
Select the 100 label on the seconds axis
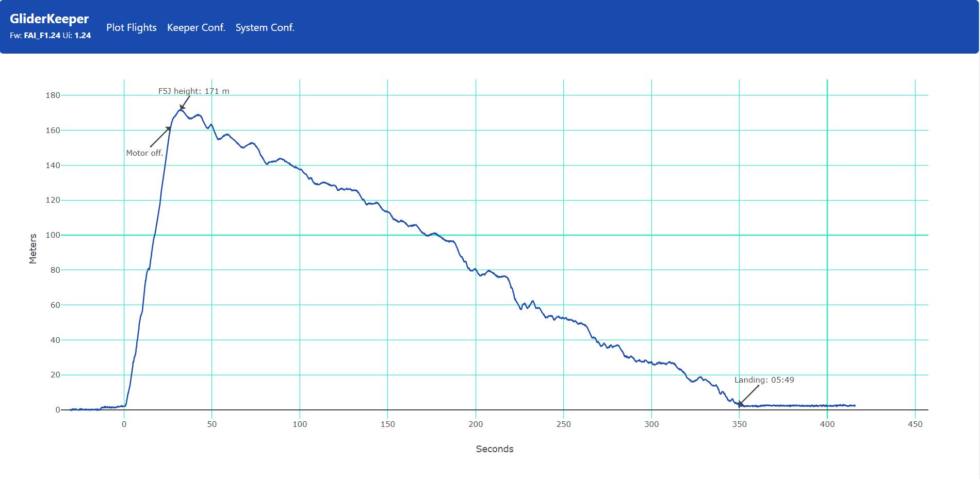(x=300, y=424)
